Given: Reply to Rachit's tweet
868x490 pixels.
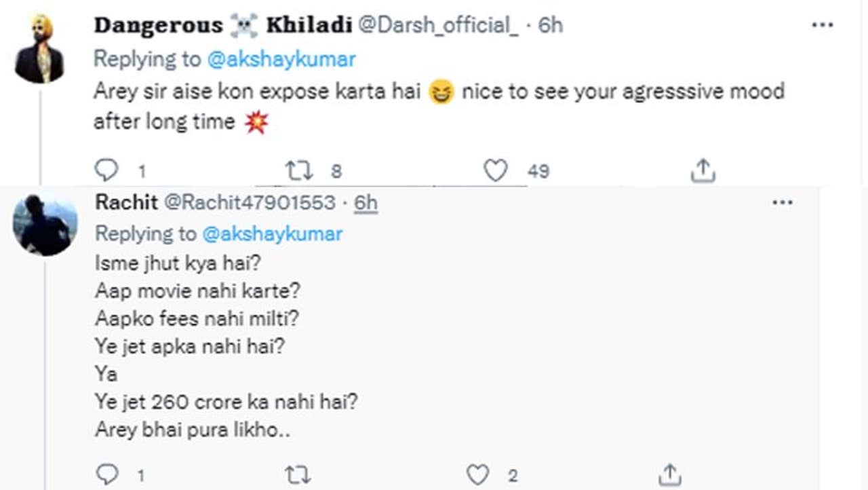Looking at the screenshot, I should click(106, 474).
